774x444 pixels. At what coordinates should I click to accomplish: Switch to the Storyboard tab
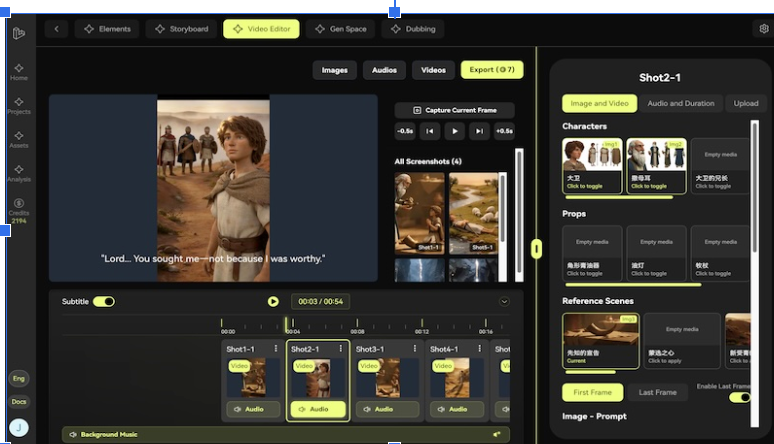(182, 29)
